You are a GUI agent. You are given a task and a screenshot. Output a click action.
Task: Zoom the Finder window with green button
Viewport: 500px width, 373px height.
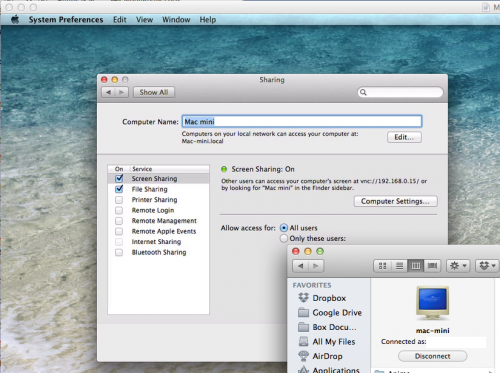click(320, 251)
